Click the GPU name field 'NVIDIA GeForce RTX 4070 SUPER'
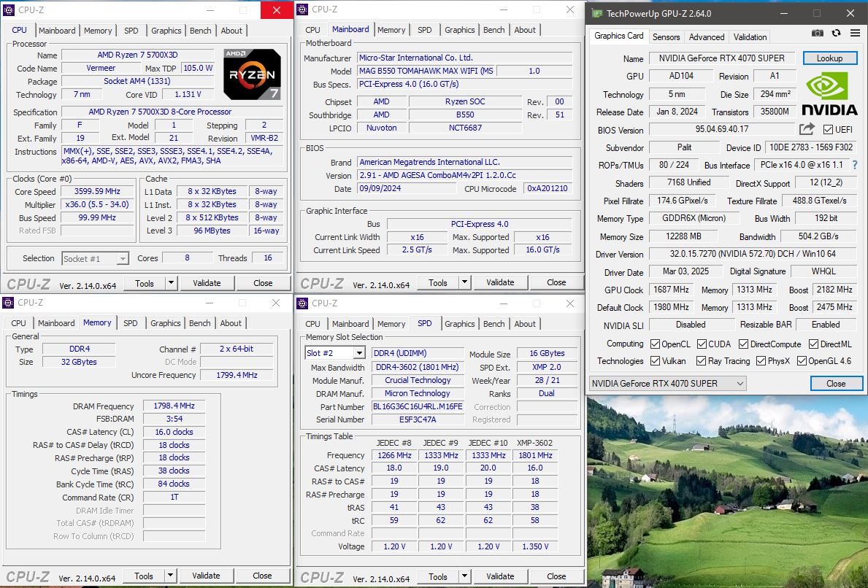Screen dimensions: 868x588 pos(721,58)
